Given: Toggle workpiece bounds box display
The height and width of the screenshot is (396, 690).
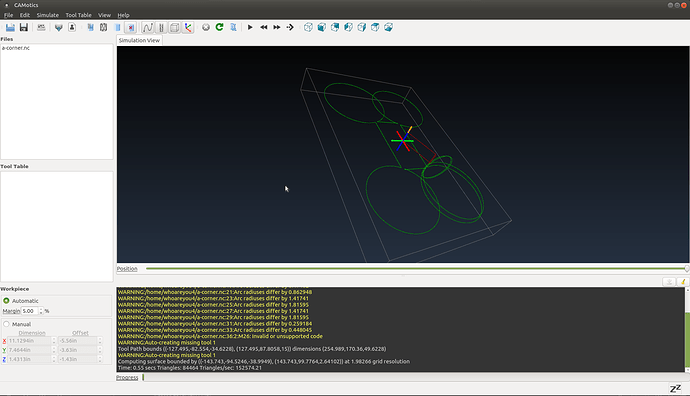Looking at the screenshot, I should [174, 27].
